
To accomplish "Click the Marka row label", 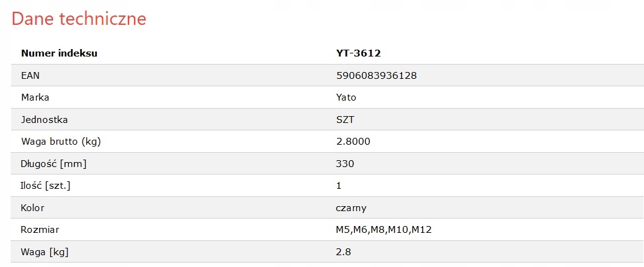I will point(35,97).
